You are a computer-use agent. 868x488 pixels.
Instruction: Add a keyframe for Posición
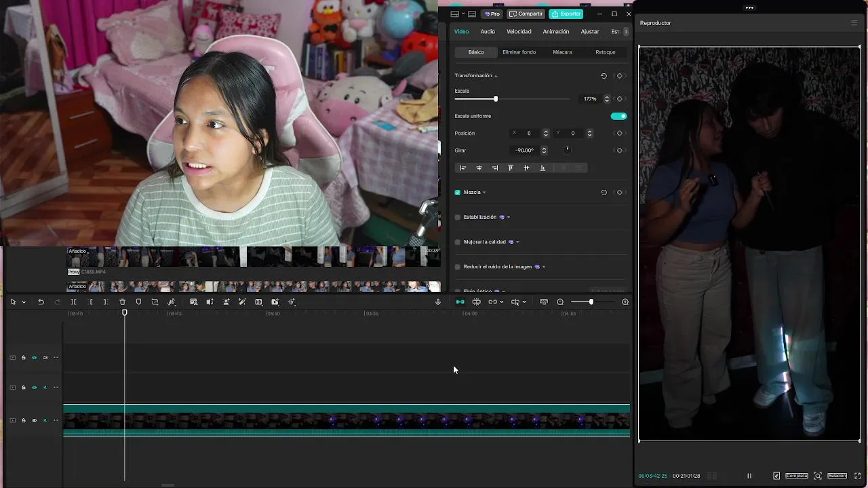(619, 134)
